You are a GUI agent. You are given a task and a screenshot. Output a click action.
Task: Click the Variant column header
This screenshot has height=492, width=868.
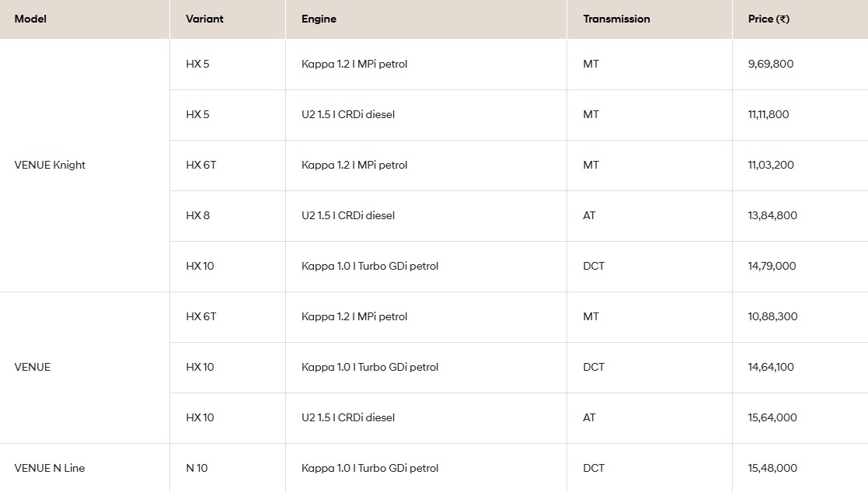coord(204,19)
